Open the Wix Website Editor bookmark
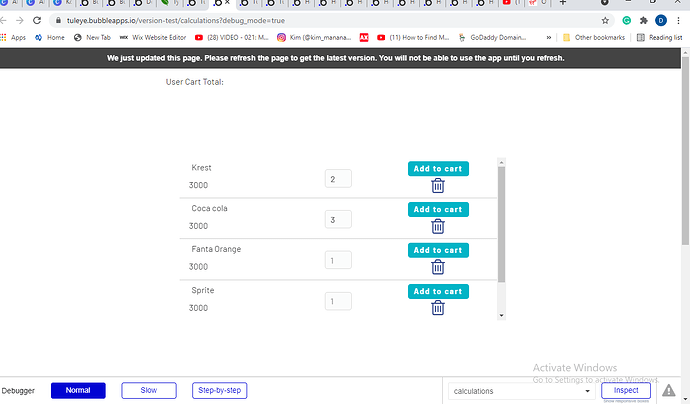The height and width of the screenshot is (404, 690). pos(153,37)
